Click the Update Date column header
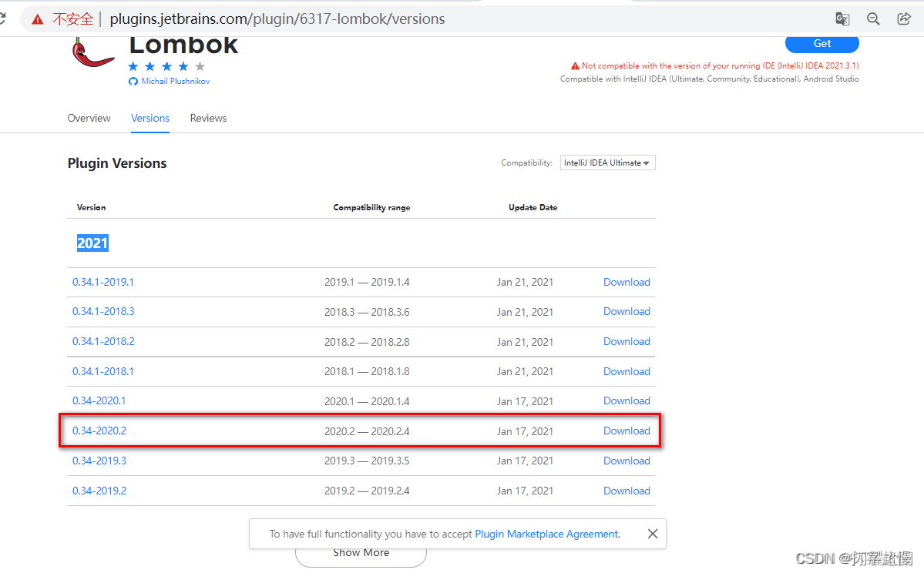 click(x=533, y=207)
